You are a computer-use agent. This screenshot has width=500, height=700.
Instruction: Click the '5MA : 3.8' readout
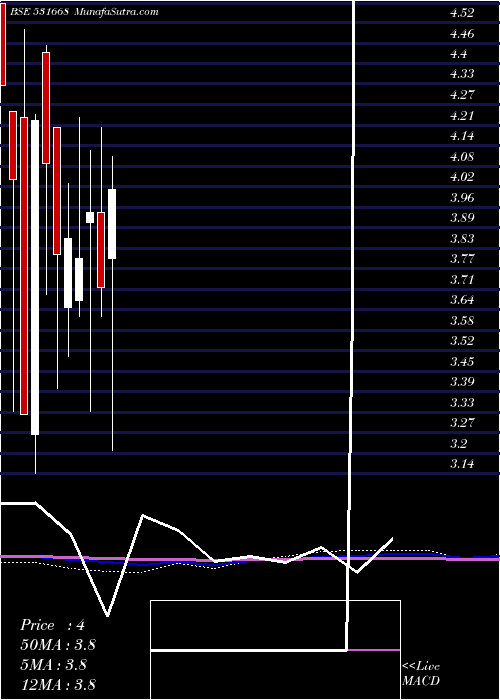[55, 665]
